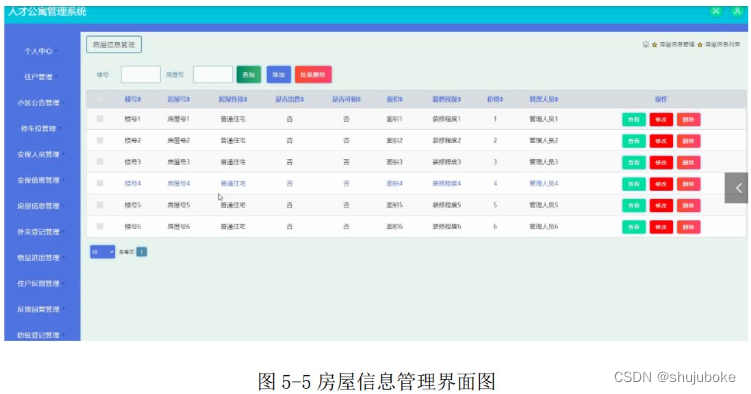Select the 房屋信息管理 page tab
The image size is (751, 394).
(114, 45)
